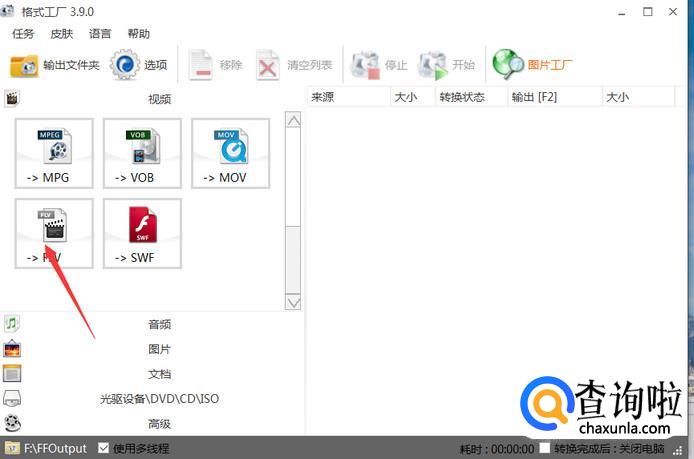Image resolution: width=694 pixels, height=459 pixels.
Task: Open the Task (任务) menu
Action: pos(23,34)
